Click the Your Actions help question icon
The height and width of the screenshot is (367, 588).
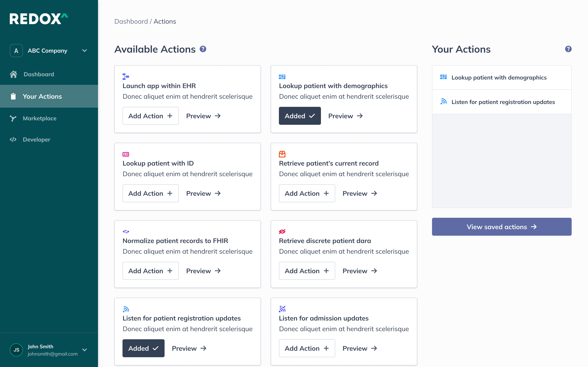point(568,49)
